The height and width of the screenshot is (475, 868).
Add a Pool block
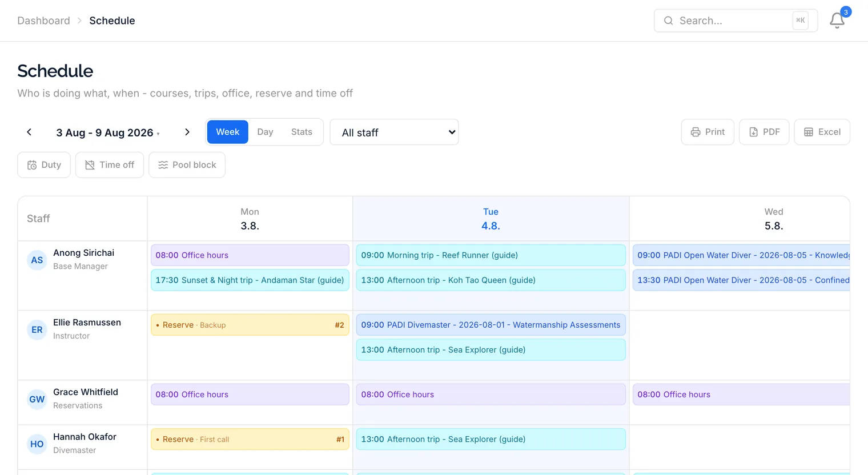(x=187, y=165)
